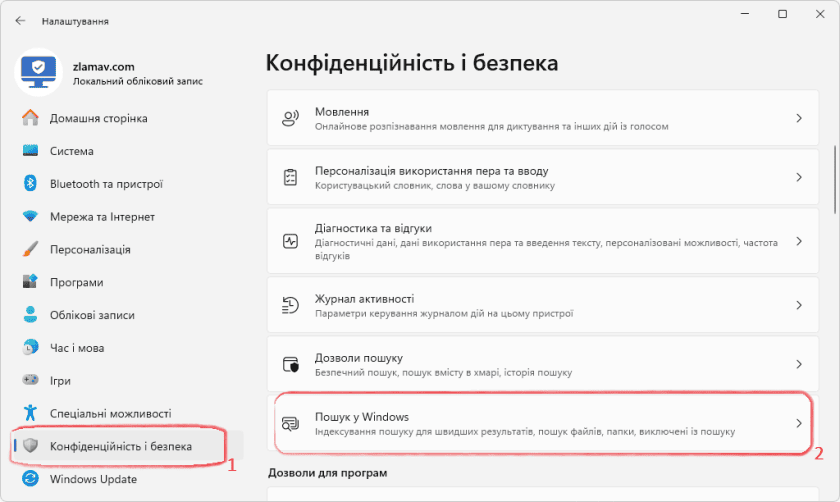Click the Bluetooth icon in the sidebar
Viewport: 840px width, 502px height.
coord(31,183)
